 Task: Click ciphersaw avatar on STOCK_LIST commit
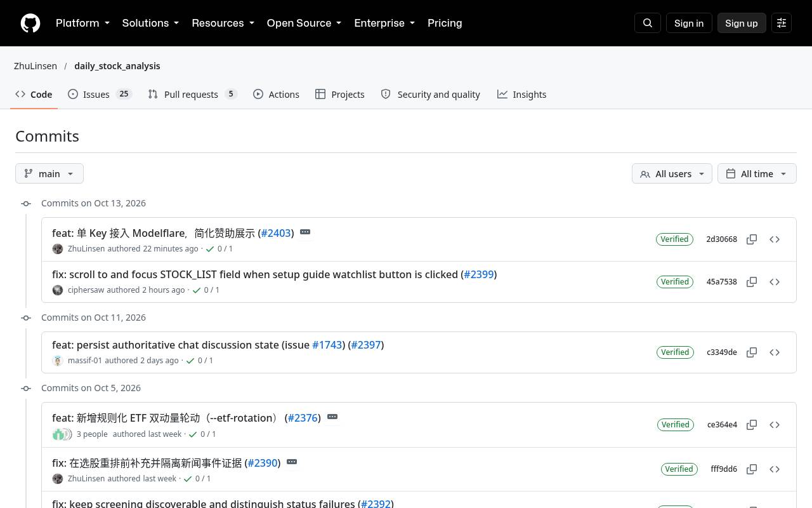click(58, 290)
